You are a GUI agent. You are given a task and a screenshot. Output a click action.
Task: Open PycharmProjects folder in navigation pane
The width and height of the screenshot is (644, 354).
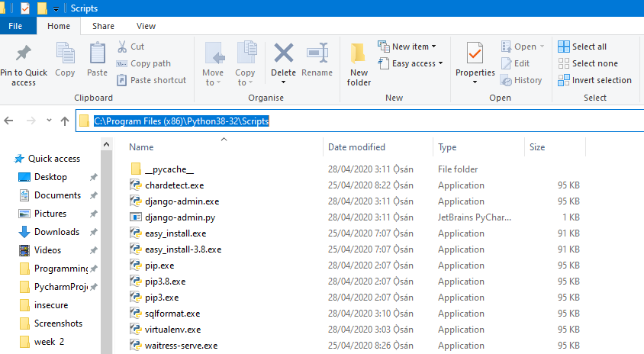click(54, 287)
